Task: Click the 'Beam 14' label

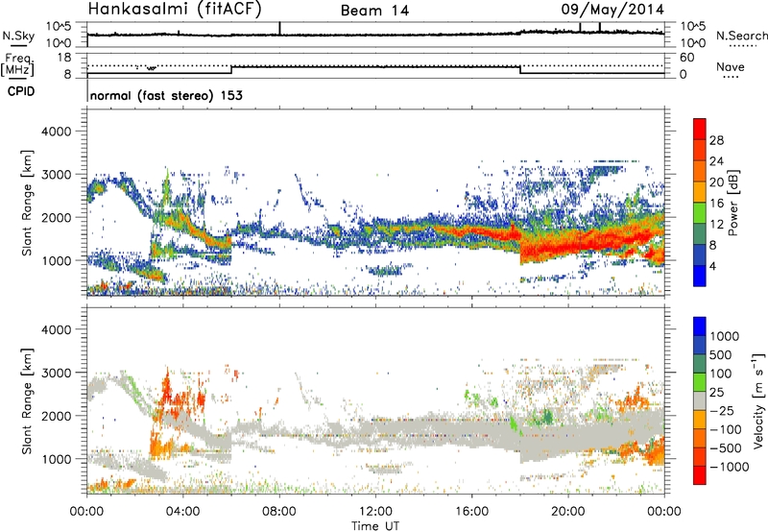Action: pos(374,11)
